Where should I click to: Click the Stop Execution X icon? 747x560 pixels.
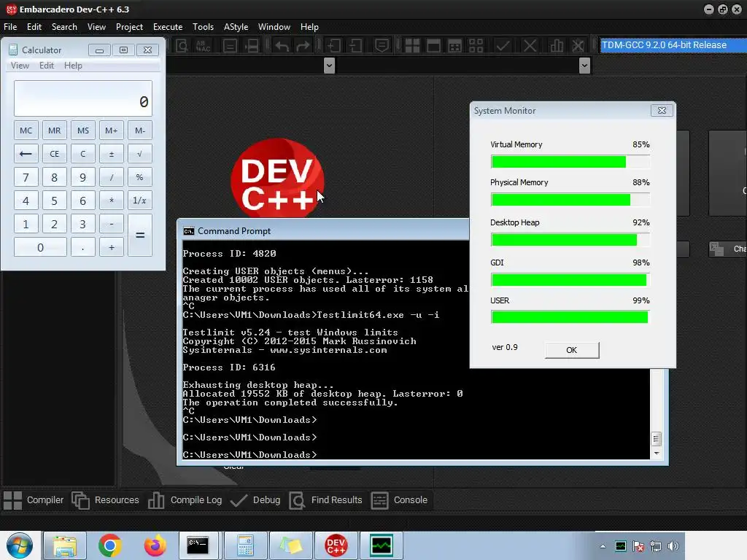pyautogui.click(x=530, y=46)
